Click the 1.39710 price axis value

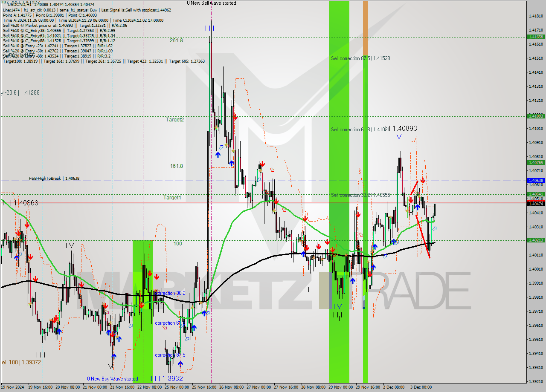tap(536, 311)
